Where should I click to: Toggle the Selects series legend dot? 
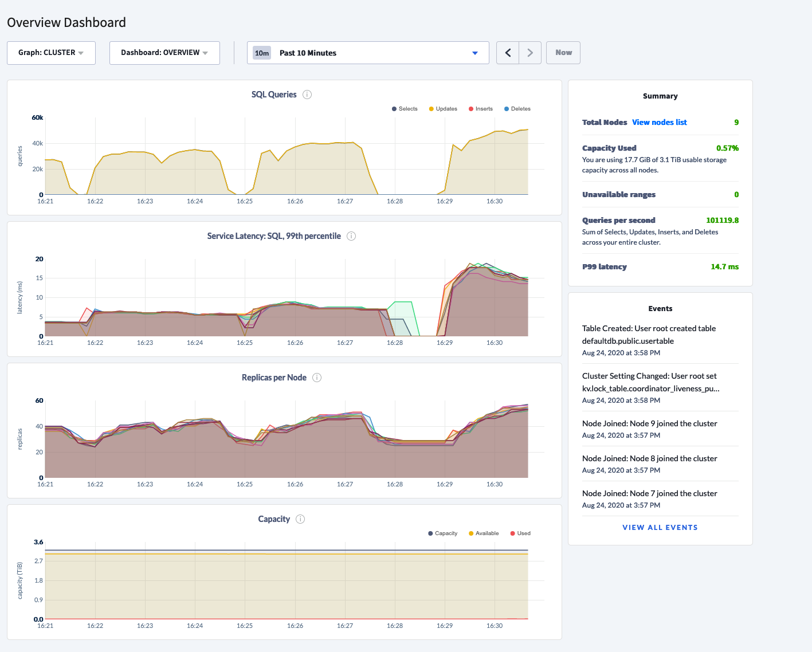coord(394,109)
